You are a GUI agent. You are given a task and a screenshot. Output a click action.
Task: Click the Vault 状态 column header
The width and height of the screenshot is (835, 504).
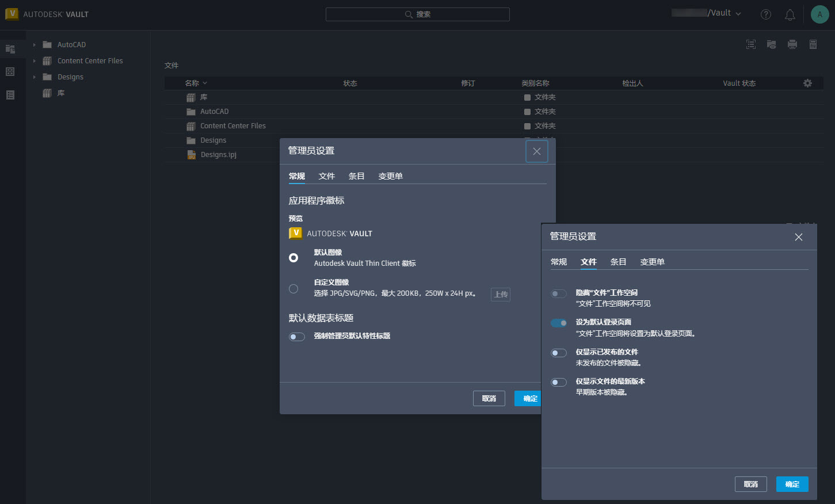point(739,83)
